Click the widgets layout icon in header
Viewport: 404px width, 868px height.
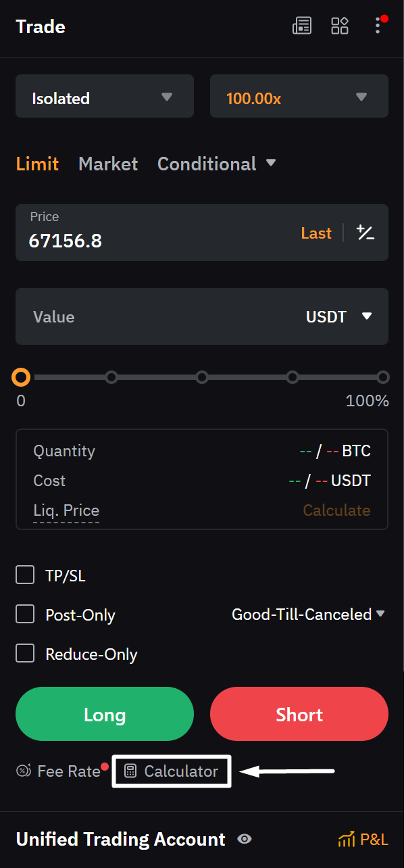pos(340,26)
